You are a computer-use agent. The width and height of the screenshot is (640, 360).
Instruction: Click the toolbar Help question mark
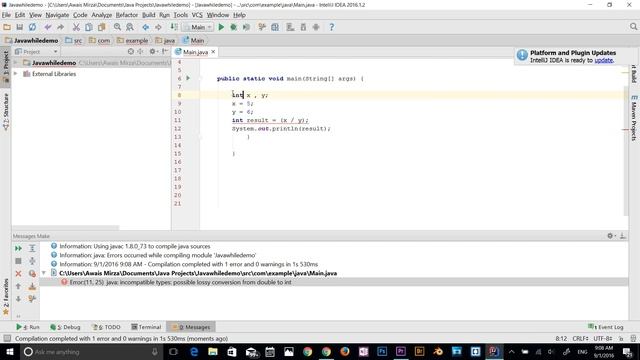(x=331, y=27)
